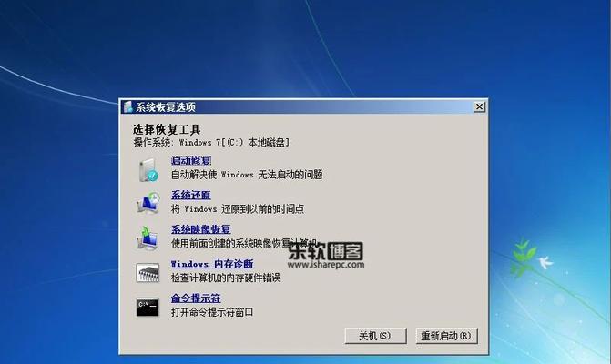Image resolution: width=611 pixels, height=364 pixels.
Task: Launch the Windows 内存诊断 link
Action: click(x=212, y=264)
